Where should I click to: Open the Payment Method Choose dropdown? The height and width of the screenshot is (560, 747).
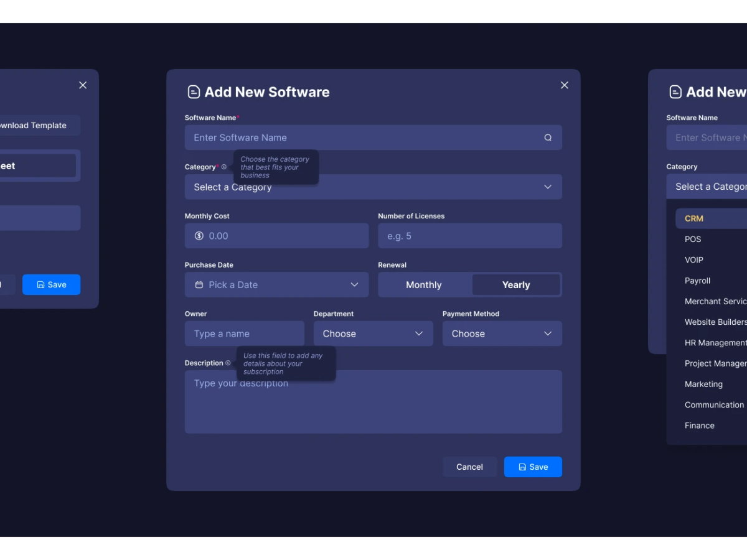(x=502, y=334)
